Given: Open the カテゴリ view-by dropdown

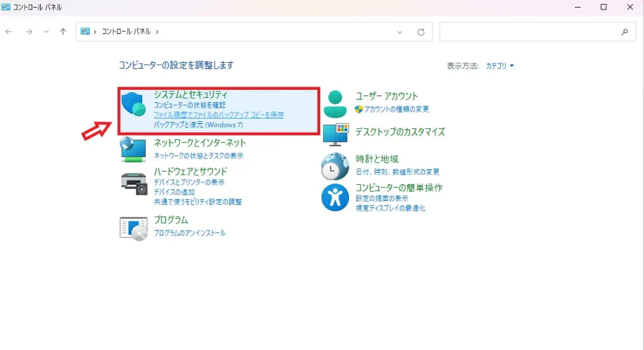Looking at the screenshot, I should click(499, 65).
